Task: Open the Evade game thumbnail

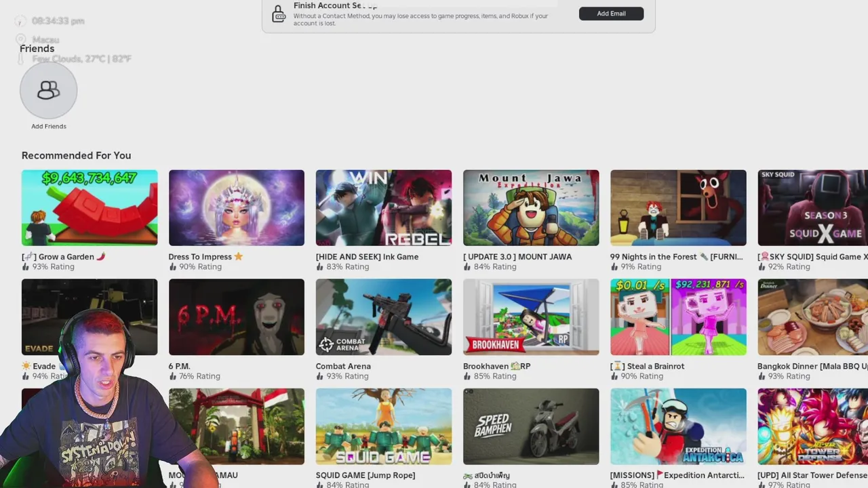Action: [x=90, y=317]
